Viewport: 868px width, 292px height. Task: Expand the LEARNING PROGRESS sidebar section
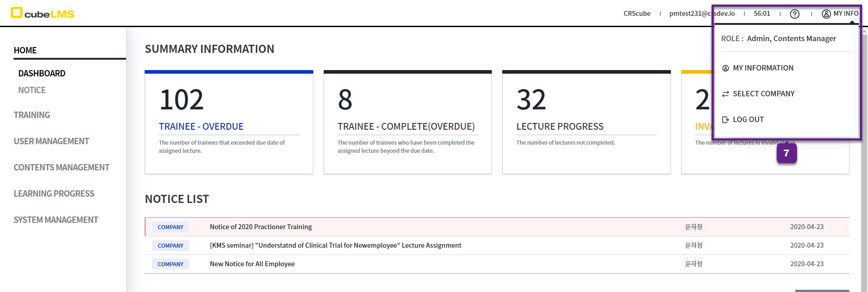point(54,193)
